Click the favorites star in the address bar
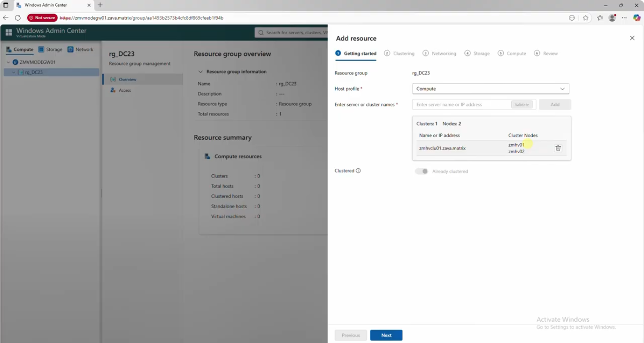Viewport: 644px width, 343px height. coord(585,17)
